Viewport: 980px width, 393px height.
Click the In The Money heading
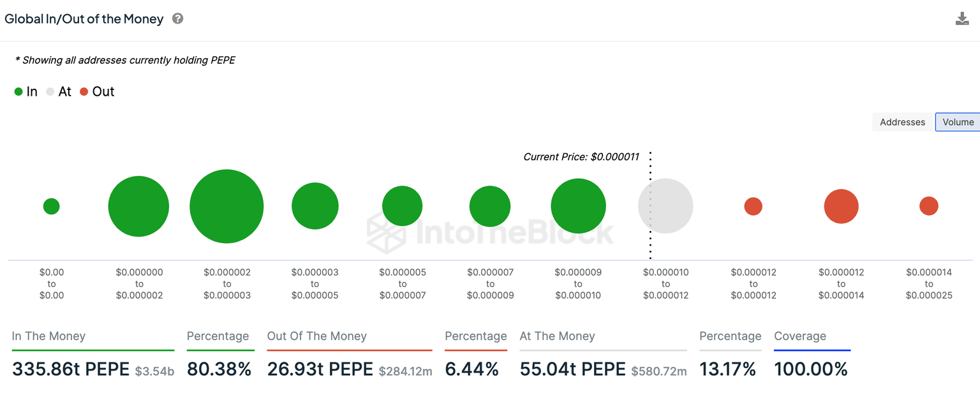(48, 336)
